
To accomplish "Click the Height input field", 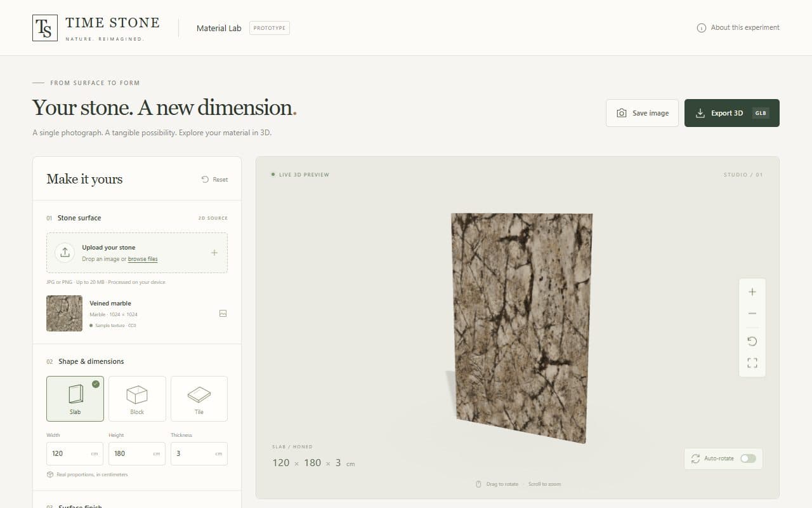I will 137,454.
